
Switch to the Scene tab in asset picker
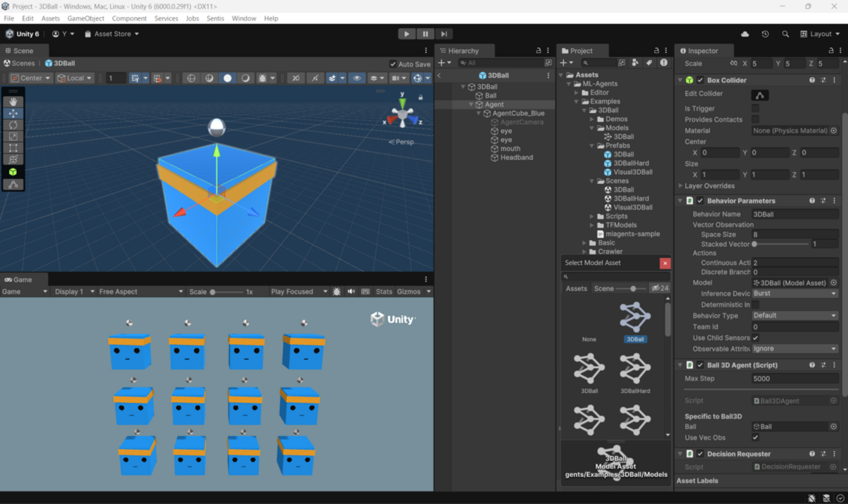pos(603,289)
